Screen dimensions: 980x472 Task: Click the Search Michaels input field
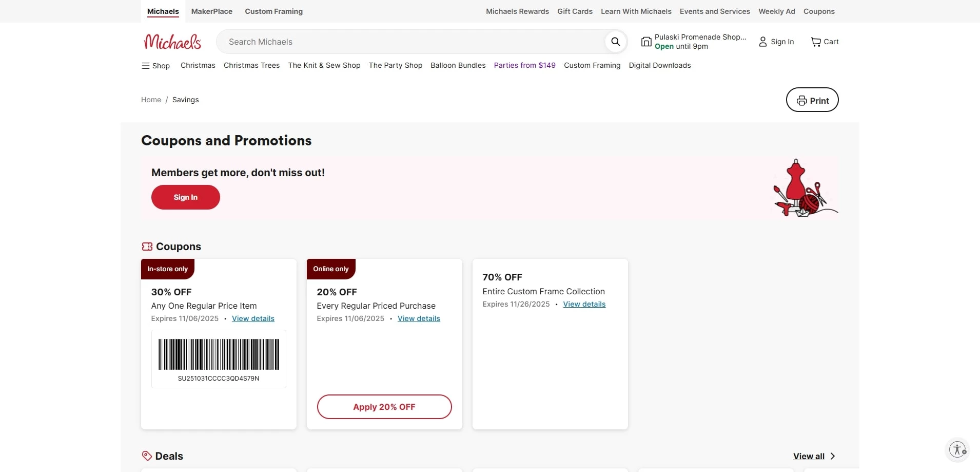410,42
